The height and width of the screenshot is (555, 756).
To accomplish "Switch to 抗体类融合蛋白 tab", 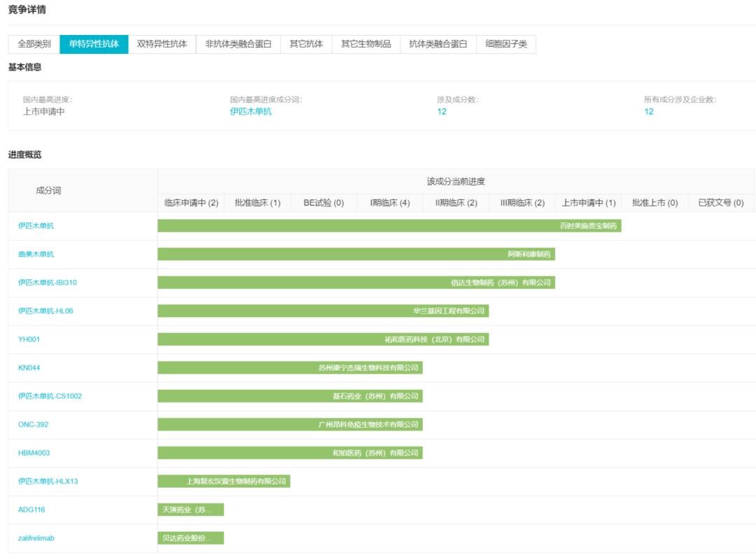I will pos(438,44).
